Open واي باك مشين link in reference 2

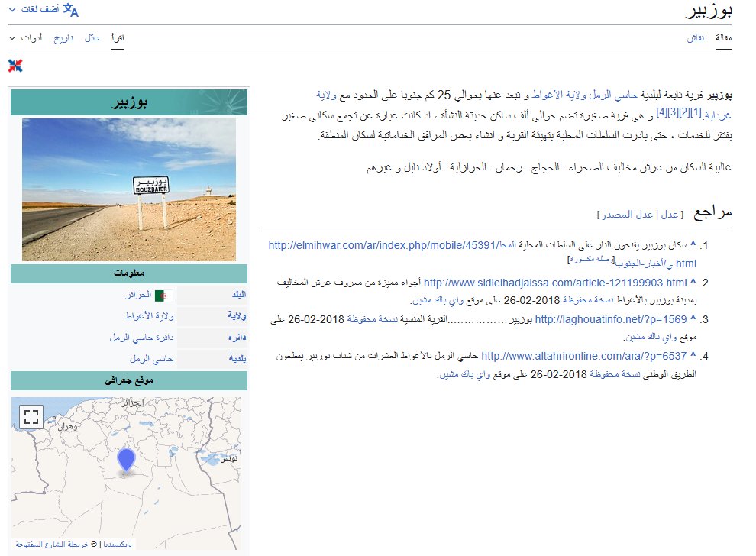(438, 300)
